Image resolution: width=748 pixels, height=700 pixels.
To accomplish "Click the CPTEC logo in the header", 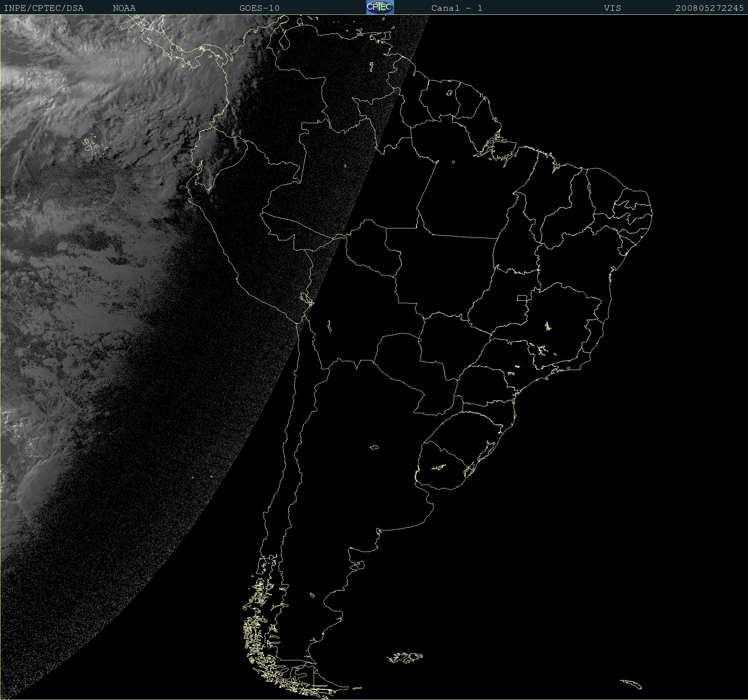I will coord(380,7).
